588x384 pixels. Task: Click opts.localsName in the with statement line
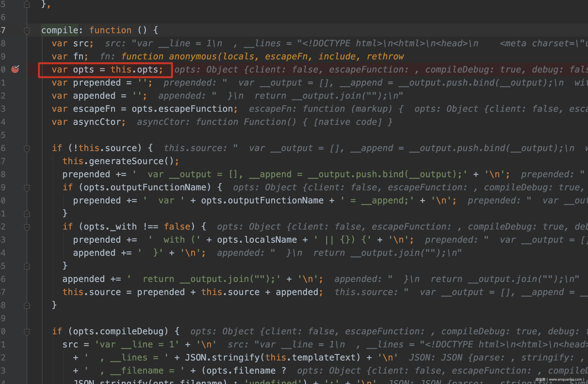coord(257,240)
